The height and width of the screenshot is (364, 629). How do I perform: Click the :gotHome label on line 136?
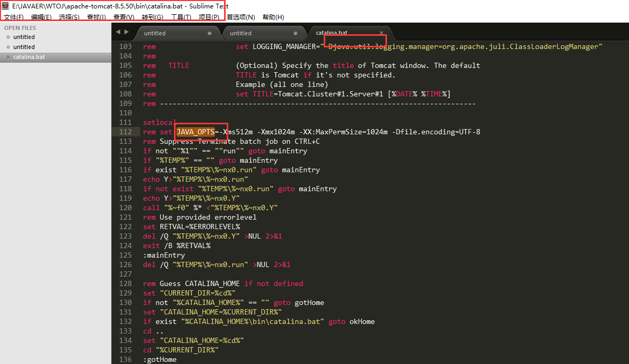pyautogui.click(x=160, y=359)
